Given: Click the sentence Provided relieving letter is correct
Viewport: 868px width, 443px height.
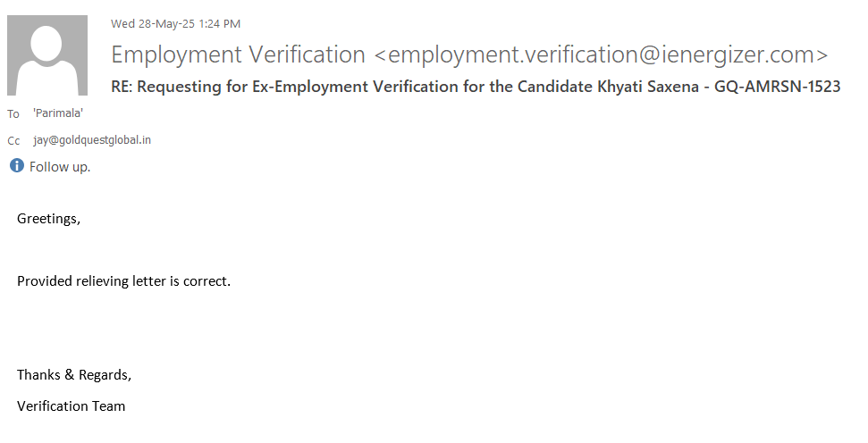Looking at the screenshot, I should pyautogui.click(x=123, y=280).
